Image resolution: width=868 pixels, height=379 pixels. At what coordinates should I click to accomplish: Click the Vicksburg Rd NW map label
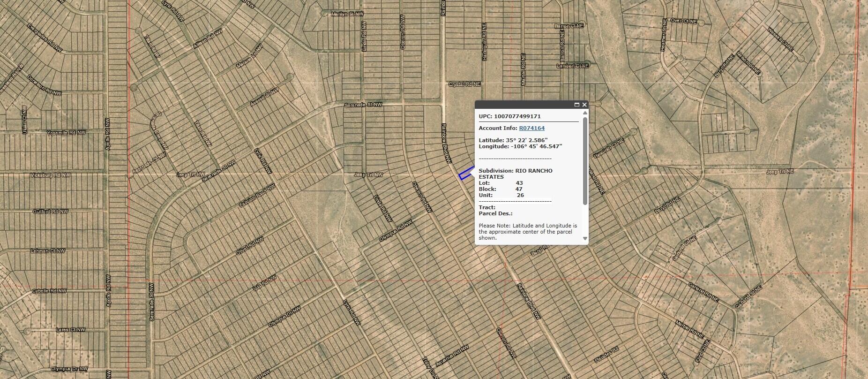tap(50, 175)
